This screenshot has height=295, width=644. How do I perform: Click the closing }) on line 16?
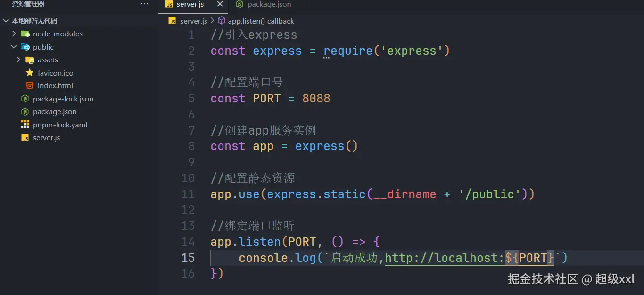pyautogui.click(x=217, y=273)
